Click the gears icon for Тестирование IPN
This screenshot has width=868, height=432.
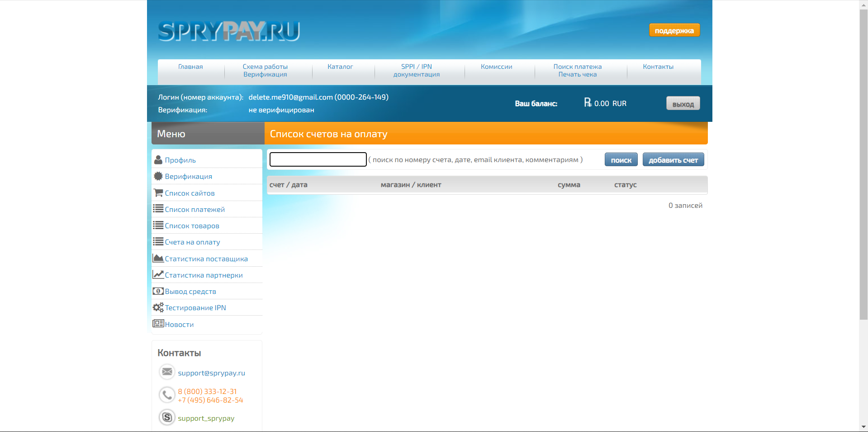point(158,307)
